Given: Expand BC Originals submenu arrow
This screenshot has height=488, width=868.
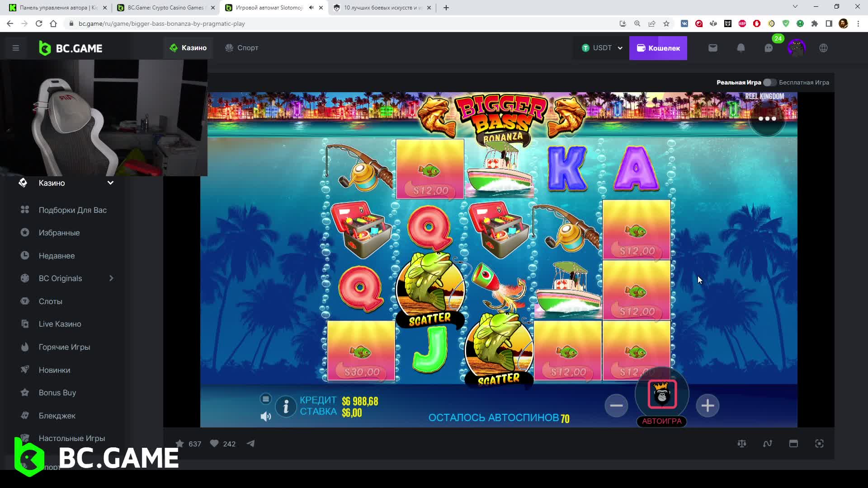Looking at the screenshot, I should click(x=111, y=278).
